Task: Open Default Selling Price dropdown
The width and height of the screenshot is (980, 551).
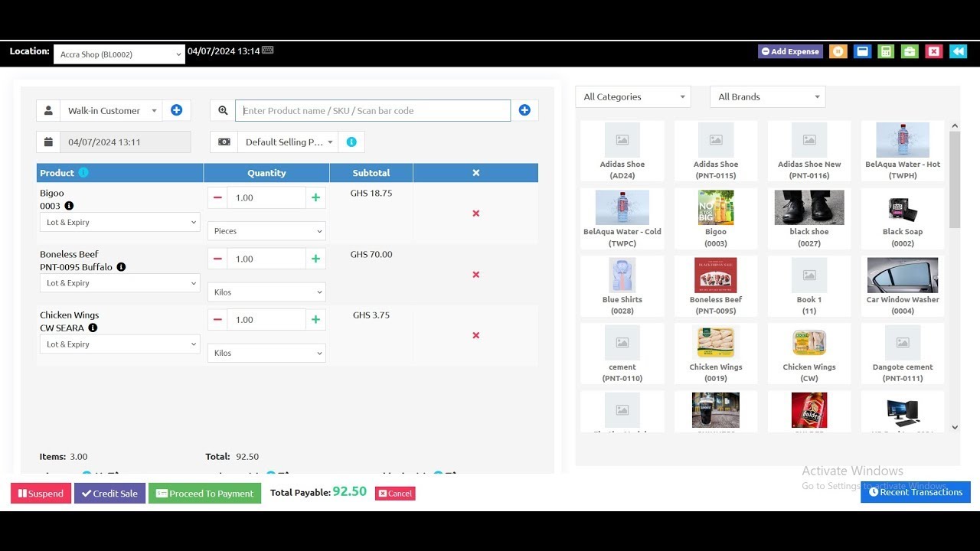Action: point(289,142)
